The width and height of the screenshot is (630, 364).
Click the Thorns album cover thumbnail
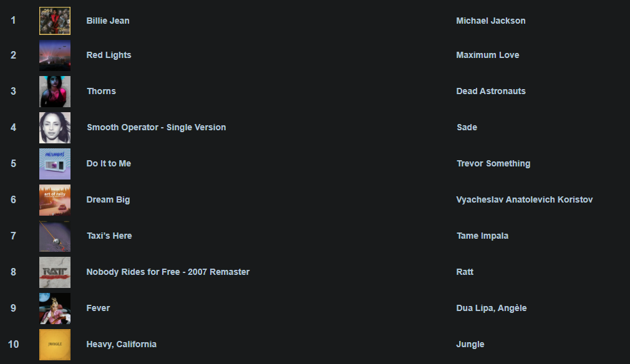(55, 92)
